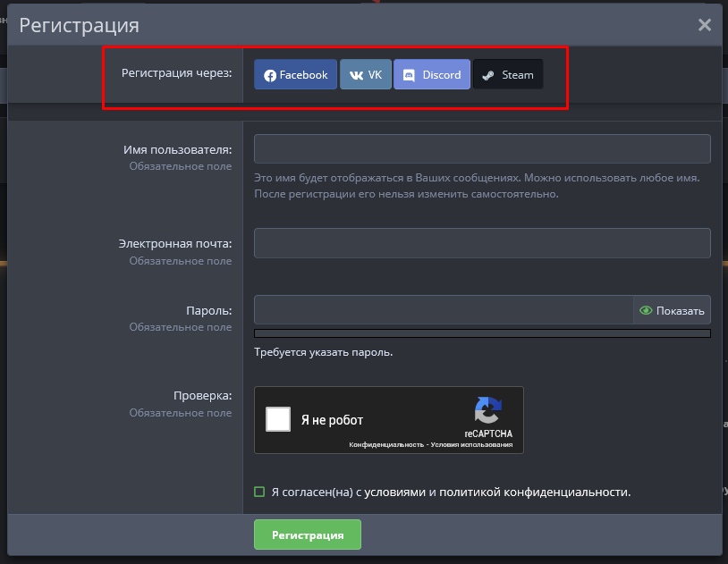Tick the Я согласен(на) agreement checkbox
Viewport: 728px width, 564px height.
tap(259, 492)
